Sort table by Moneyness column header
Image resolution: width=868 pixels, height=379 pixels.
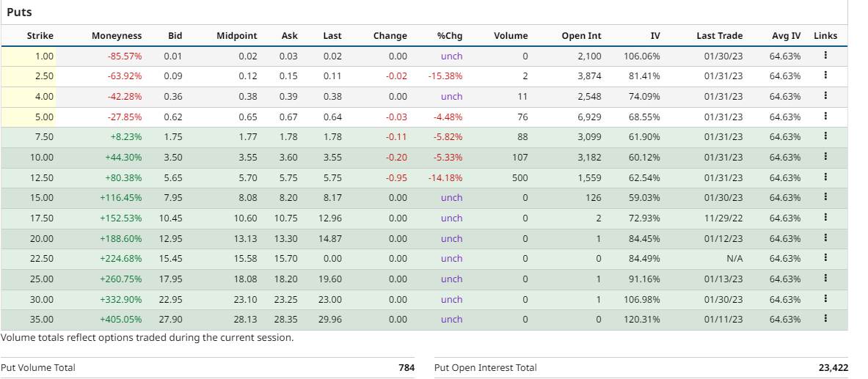(117, 36)
